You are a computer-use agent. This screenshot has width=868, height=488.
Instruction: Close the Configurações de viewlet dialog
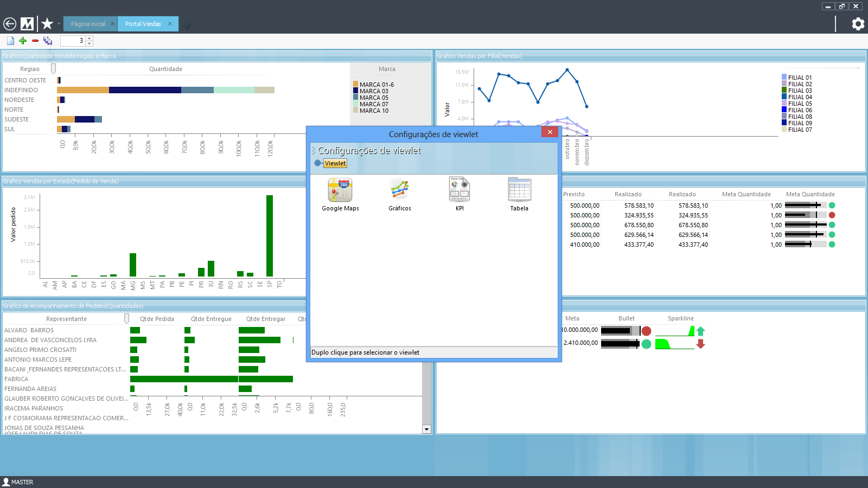click(550, 132)
